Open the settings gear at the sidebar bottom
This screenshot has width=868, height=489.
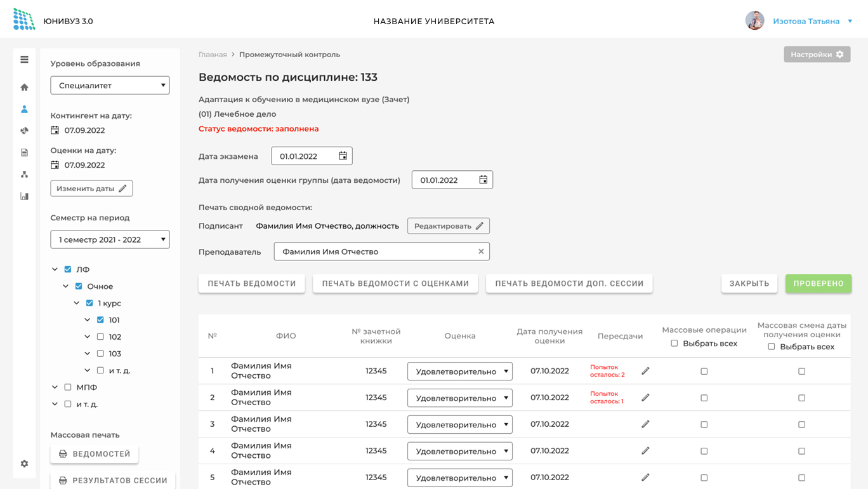point(24,464)
